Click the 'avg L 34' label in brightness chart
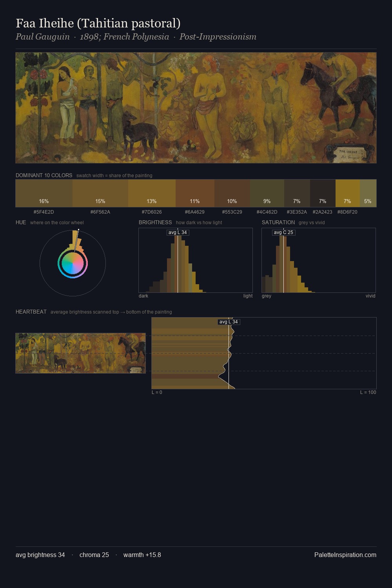392x588 pixels. (x=178, y=232)
